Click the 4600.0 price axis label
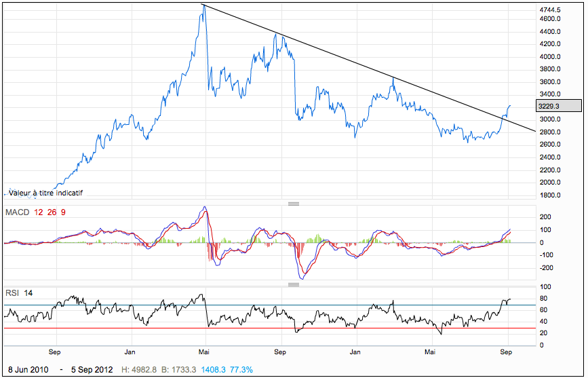The width and height of the screenshot is (588, 378). tap(550, 19)
